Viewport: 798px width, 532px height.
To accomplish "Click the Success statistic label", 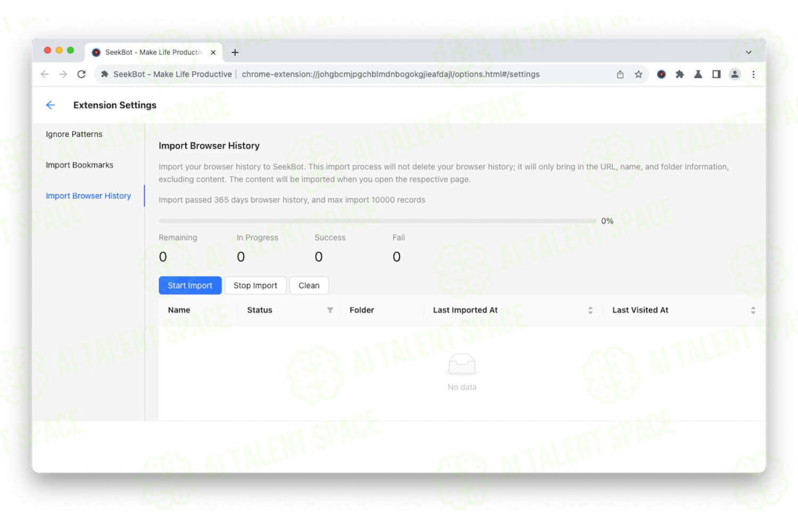I will 330,238.
